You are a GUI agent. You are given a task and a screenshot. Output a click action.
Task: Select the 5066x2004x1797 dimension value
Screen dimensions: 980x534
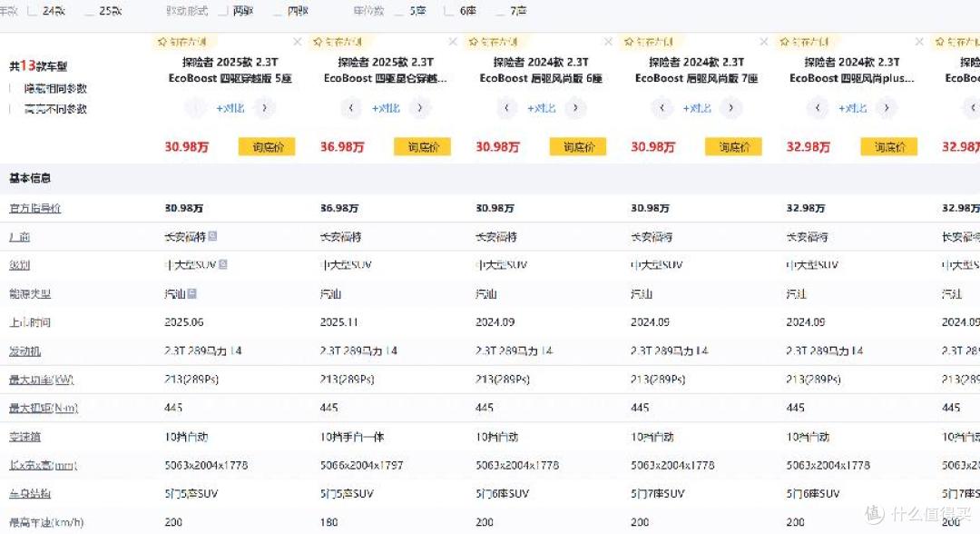(362, 465)
